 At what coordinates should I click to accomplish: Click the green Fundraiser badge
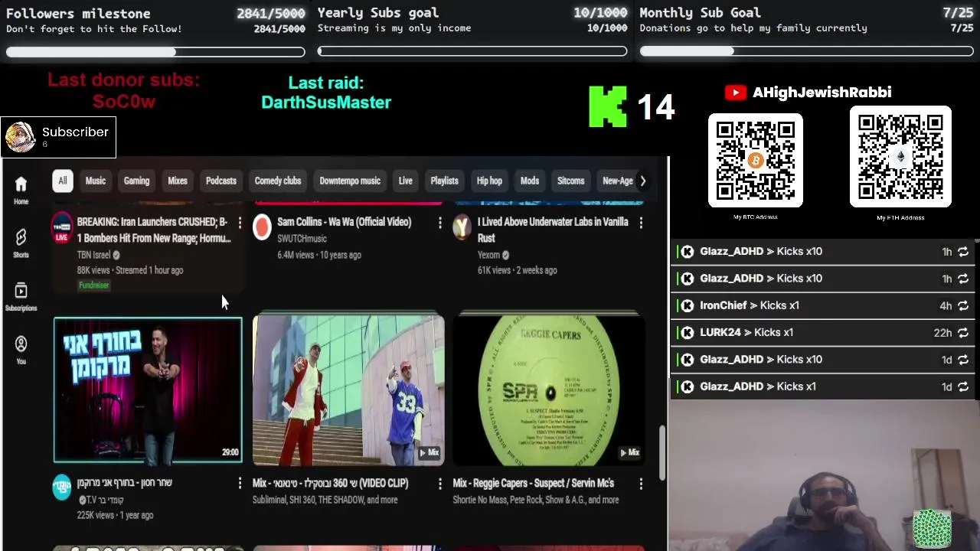click(x=94, y=285)
